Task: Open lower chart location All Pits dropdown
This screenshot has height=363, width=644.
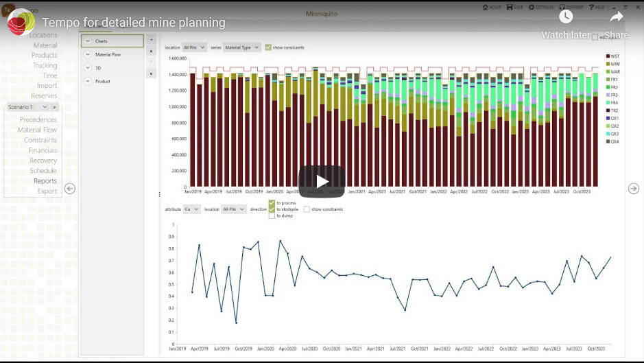Action: [233, 209]
